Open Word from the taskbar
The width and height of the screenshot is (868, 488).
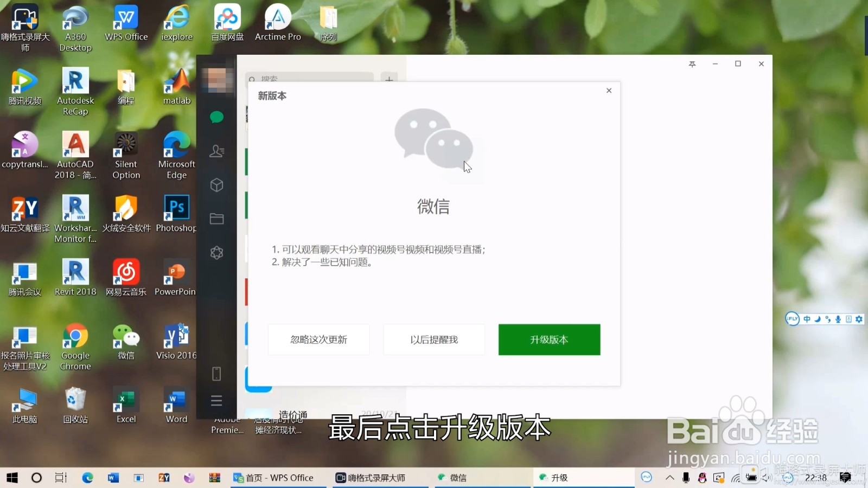(x=113, y=478)
